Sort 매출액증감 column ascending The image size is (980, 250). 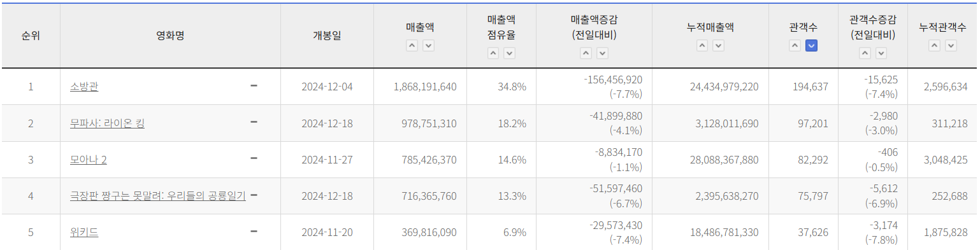tap(586, 53)
